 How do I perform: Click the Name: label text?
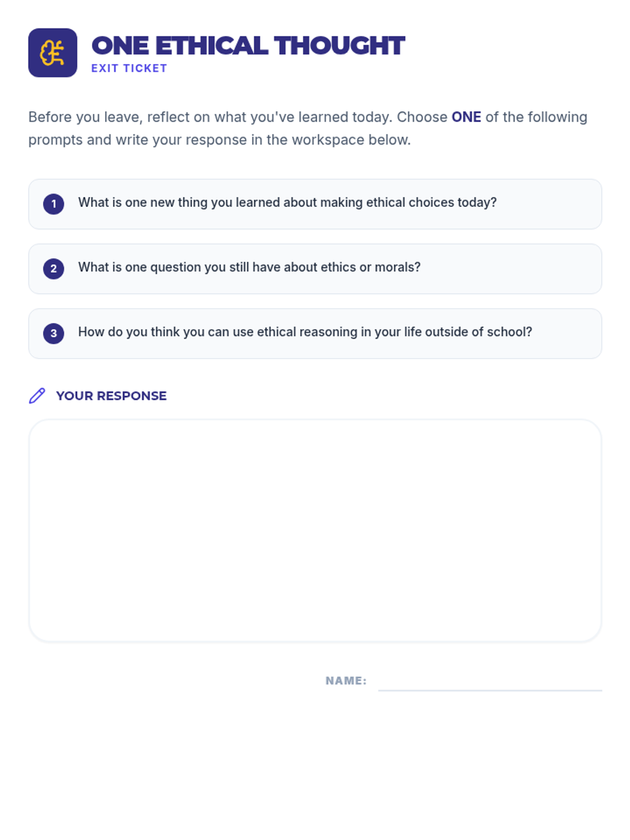[346, 681]
